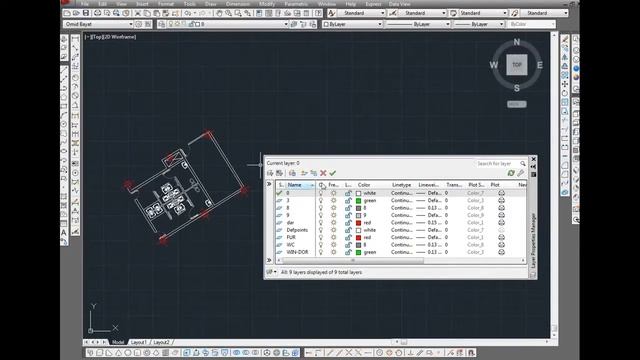Expand layer filter tree double-chevron at top
This screenshot has height=360, width=640.
coord(269,184)
